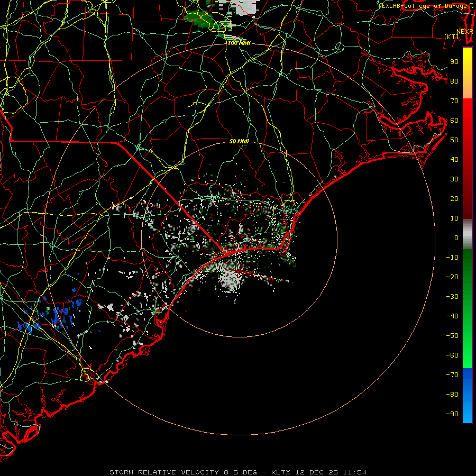The image size is (476, 476).
Task: Select the -10 value on velocity scale
Action: pyautogui.click(x=452, y=258)
